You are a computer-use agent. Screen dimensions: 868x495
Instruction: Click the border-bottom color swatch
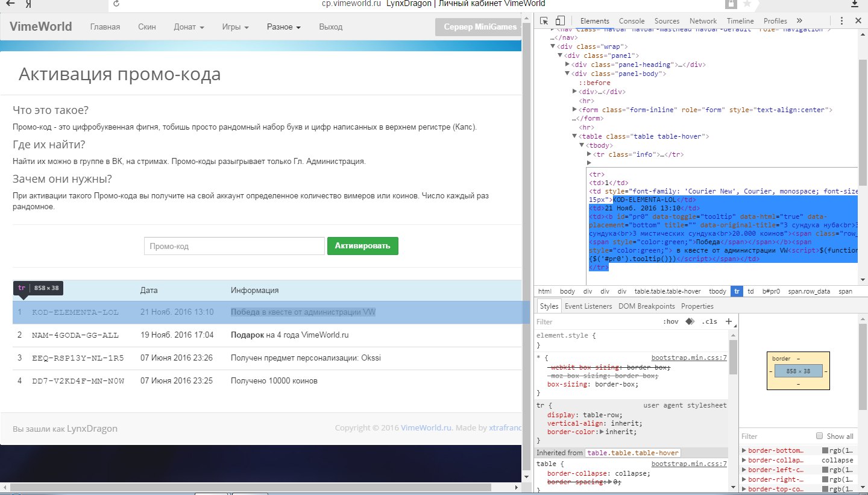(825, 450)
